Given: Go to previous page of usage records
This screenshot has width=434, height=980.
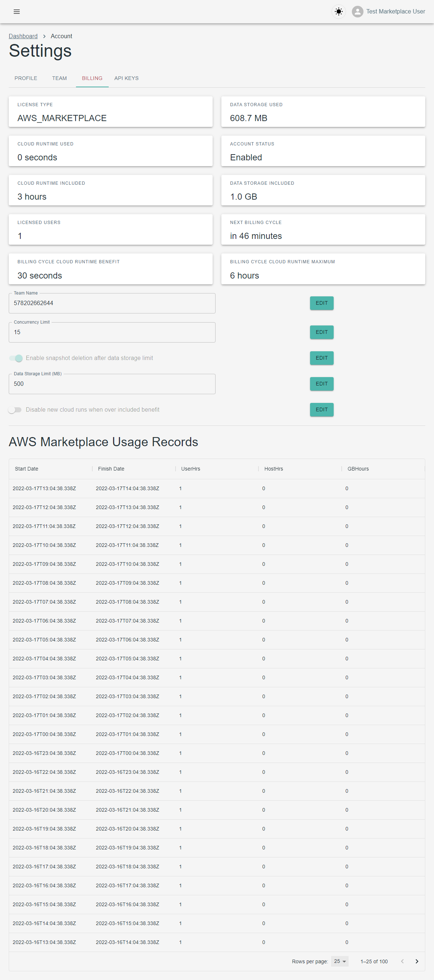Looking at the screenshot, I should [x=402, y=961].
